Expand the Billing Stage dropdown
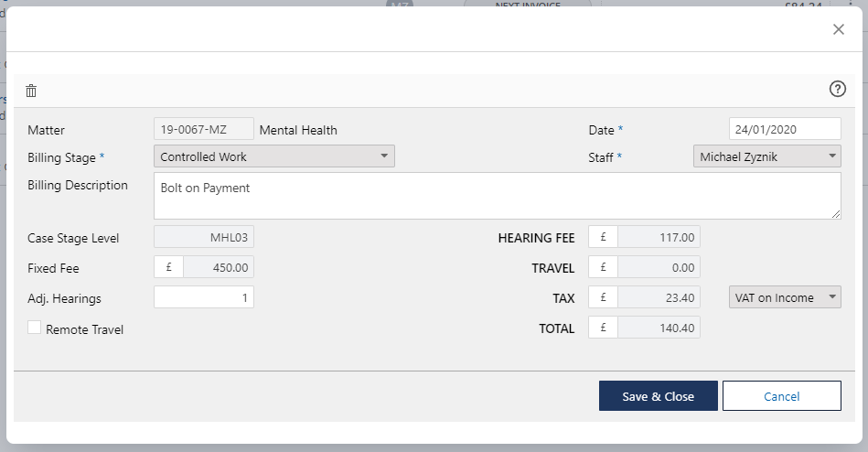 tap(274, 156)
